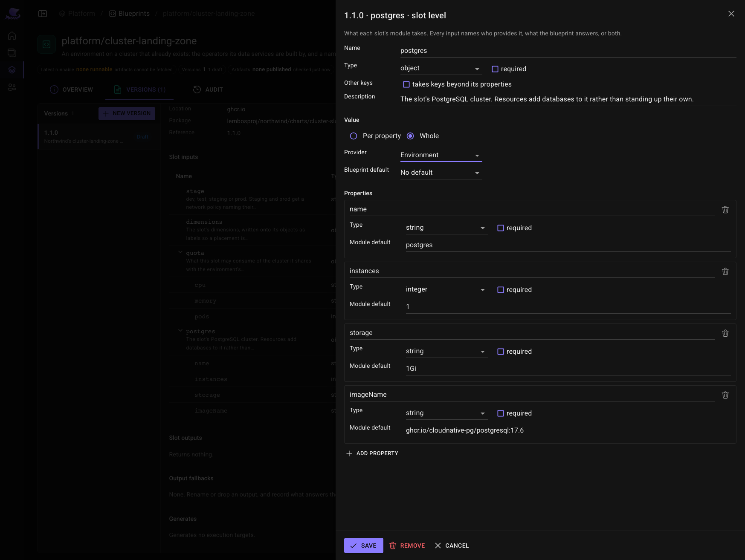This screenshot has height=560, width=745.
Task: Switch to the Versions (1) tab
Action: tap(139, 89)
